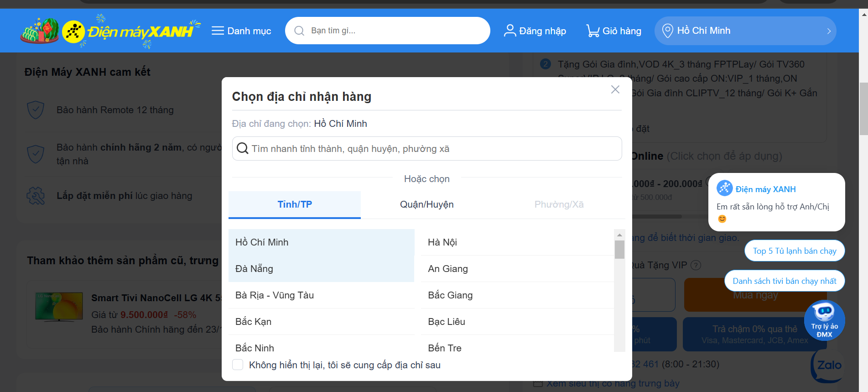Image resolution: width=868 pixels, height=392 pixels.
Task: Click the 'Bảo hành Remote 12 tháng' shield icon
Action: pos(36,110)
